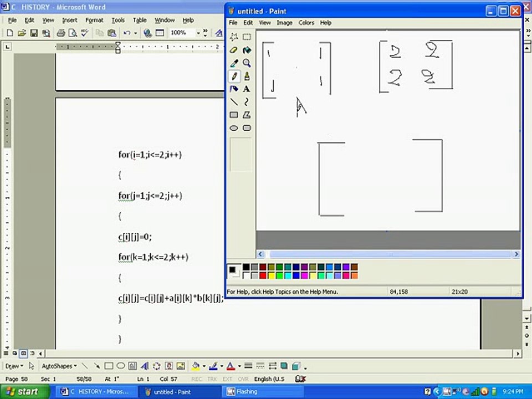Open Word's Table menu
532x399 pixels.
[x=140, y=21]
